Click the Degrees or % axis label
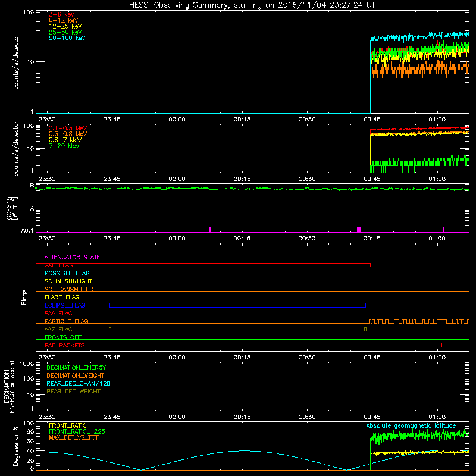 (x=15, y=446)
